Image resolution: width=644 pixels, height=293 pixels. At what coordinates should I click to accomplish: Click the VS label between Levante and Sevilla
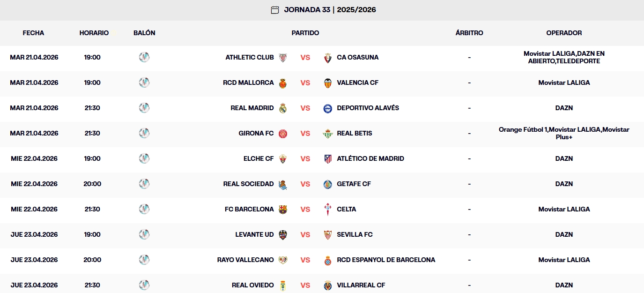(x=305, y=234)
